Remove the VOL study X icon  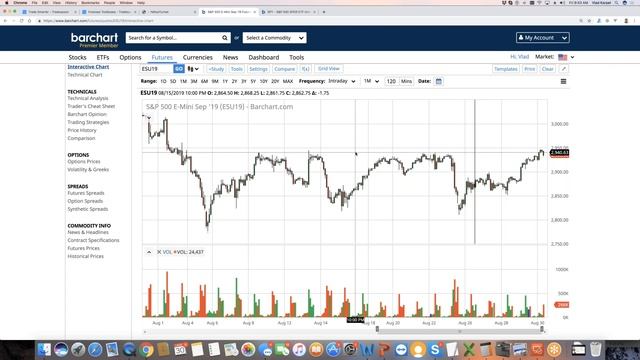point(159,252)
